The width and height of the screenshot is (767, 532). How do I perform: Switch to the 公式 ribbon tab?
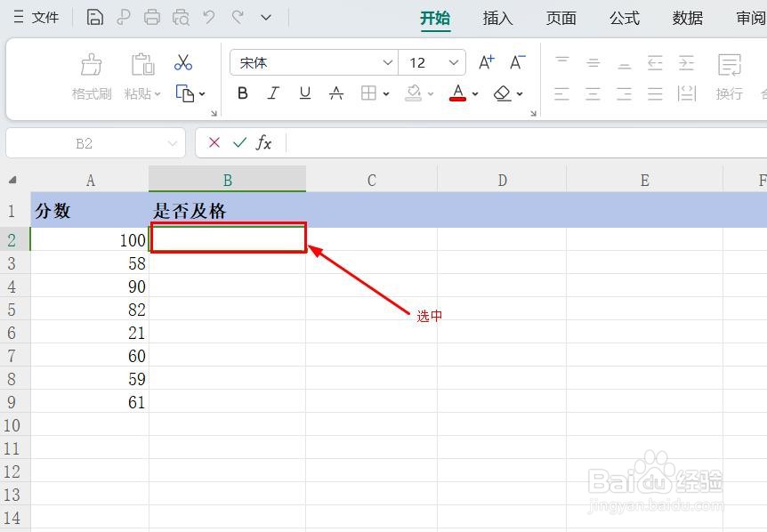[x=624, y=17]
